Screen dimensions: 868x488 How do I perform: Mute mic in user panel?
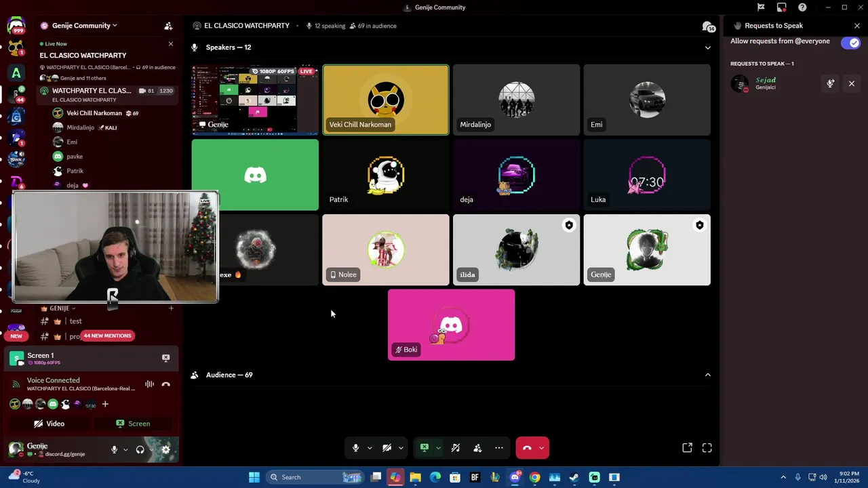114,450
